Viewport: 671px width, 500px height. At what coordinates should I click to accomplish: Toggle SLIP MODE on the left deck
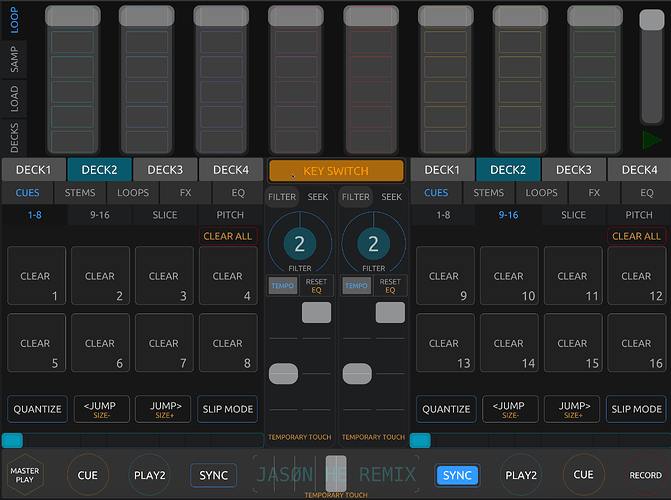[x=227, y=409]
